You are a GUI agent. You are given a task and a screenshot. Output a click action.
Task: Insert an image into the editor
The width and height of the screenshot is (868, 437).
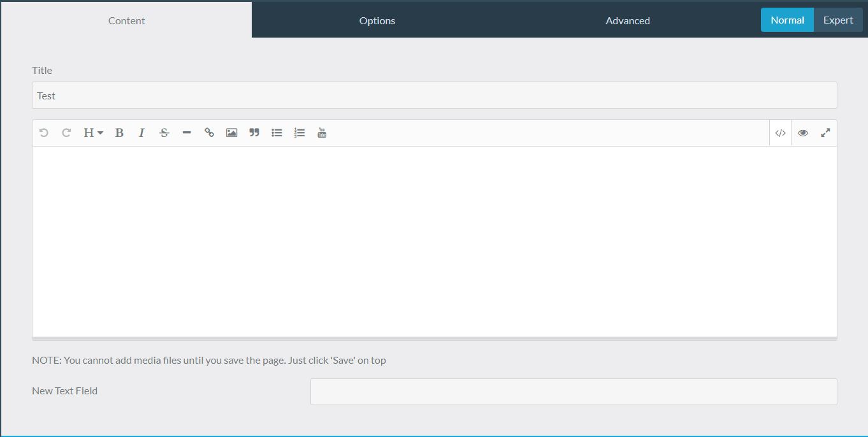point(231,133)
